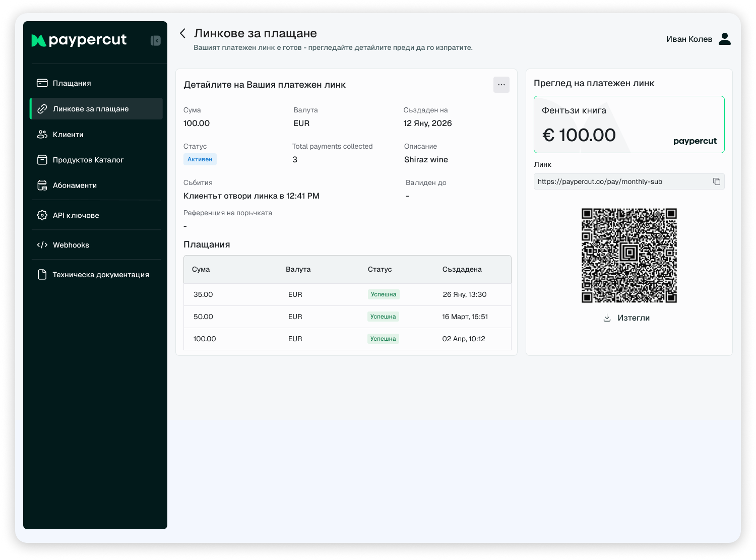Click the gear icon beside API ключове
Image resolution: width=756 pixels, height=560 pixels.
[42, 215]
